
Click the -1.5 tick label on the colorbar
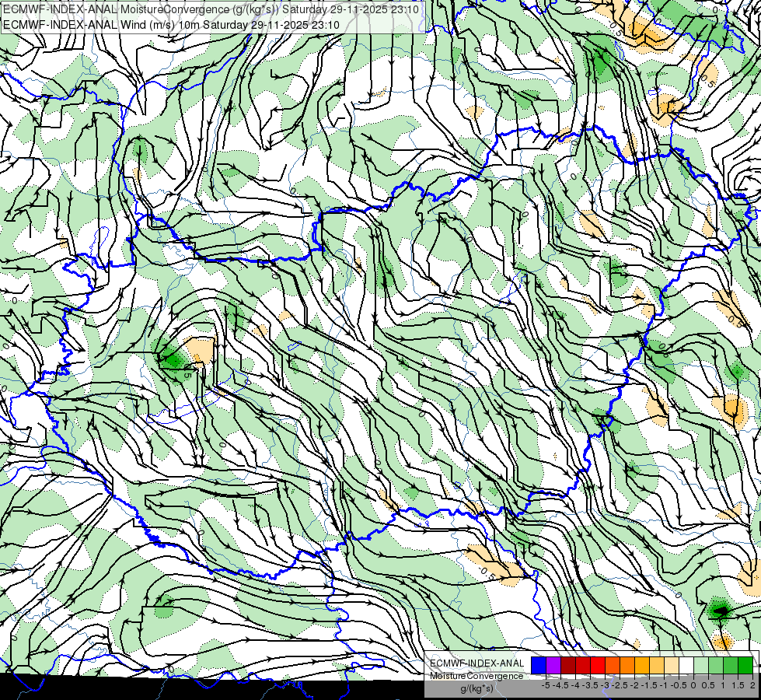click(649, 685)
